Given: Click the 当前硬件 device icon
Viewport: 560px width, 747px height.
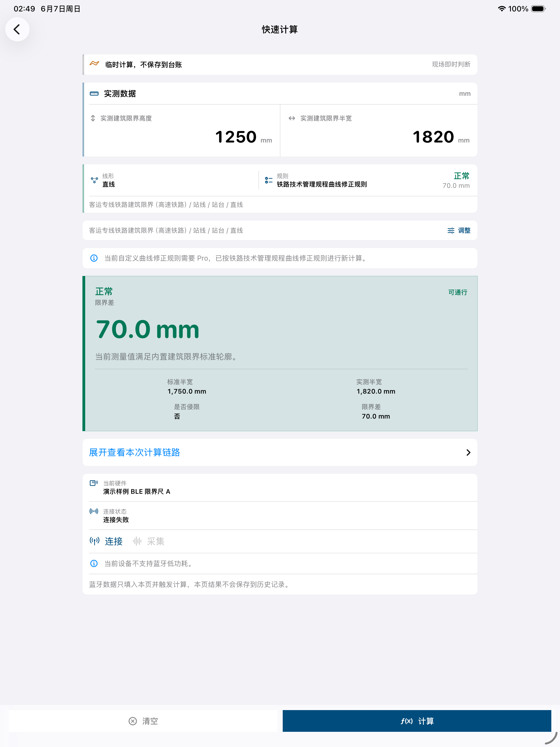Looking at the screenshot, I should coord(94,483).
